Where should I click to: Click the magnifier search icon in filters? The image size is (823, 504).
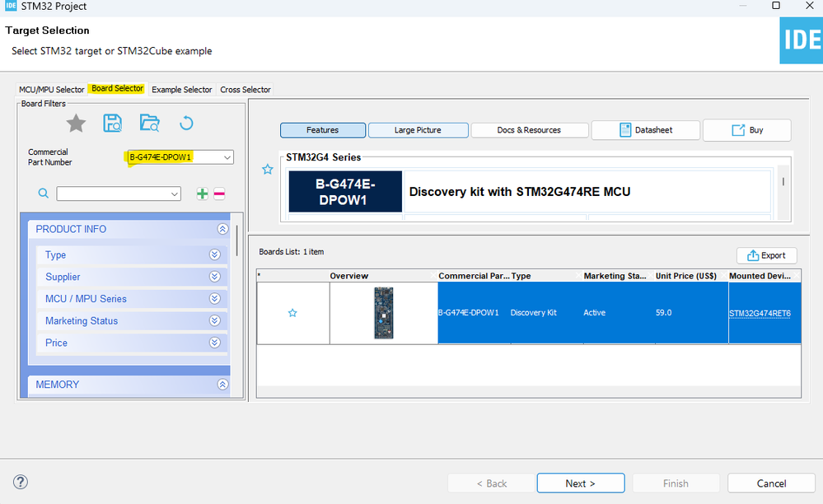point(44,194)
